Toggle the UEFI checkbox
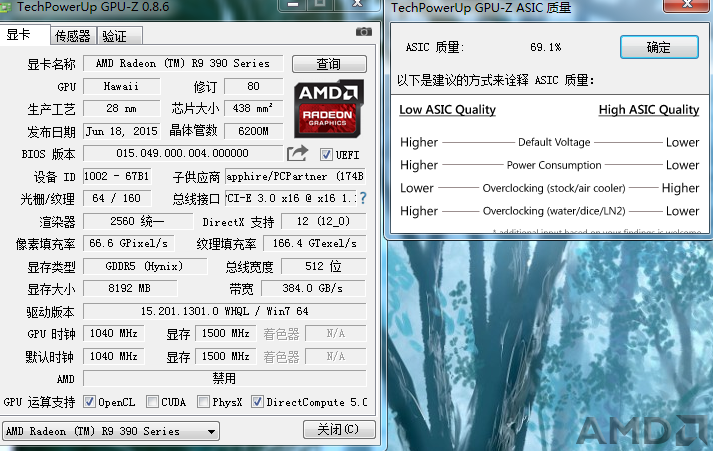 pyautogui.click(x=326, y=155)
